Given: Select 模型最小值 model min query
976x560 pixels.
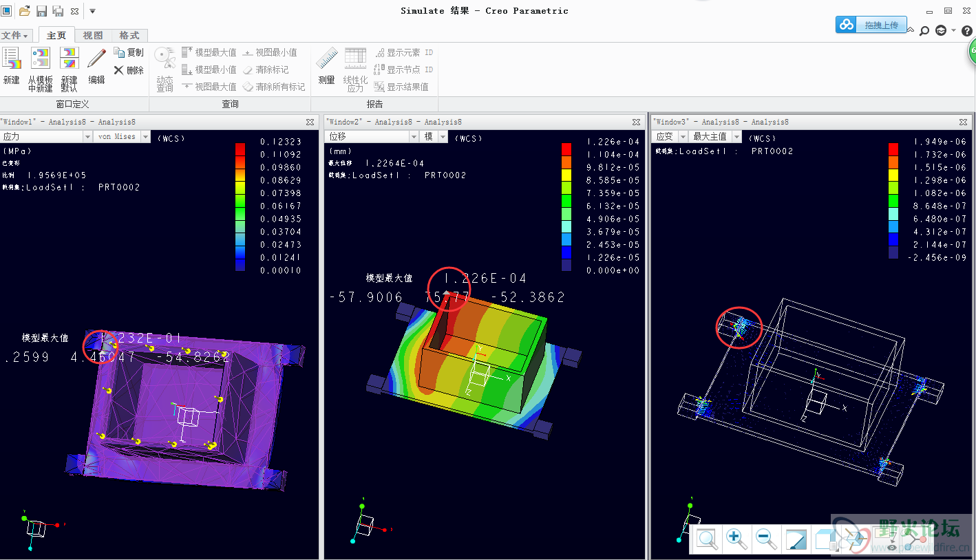Looking at the screenshot, I should [209, 69].
